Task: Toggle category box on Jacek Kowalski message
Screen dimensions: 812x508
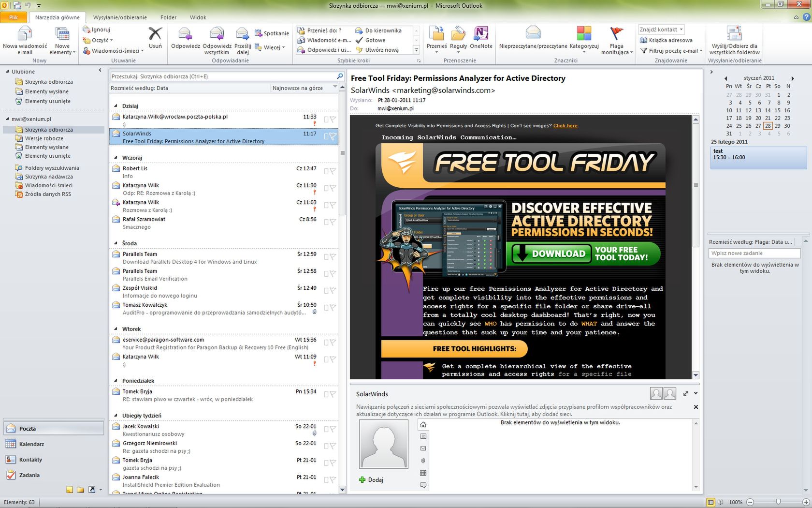Action: point(326,429)
